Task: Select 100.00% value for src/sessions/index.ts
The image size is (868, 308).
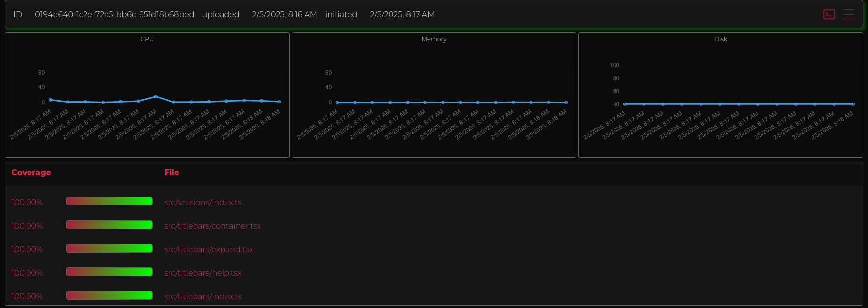Action: coord(27,202)
